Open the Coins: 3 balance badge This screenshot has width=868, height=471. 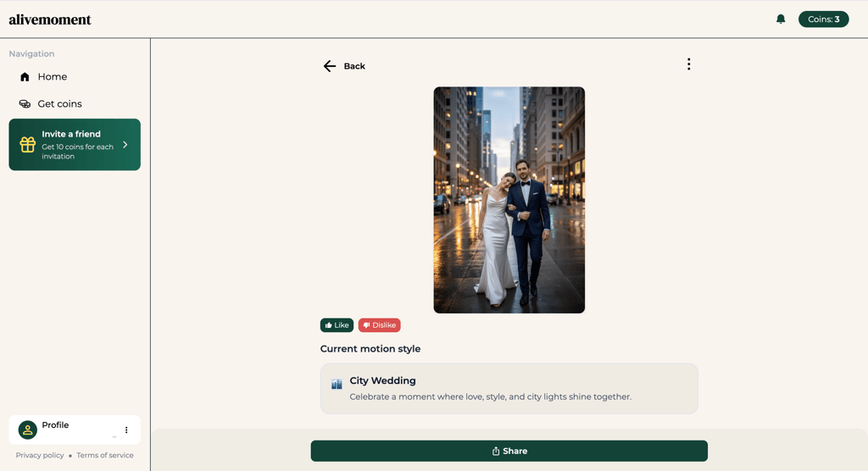point(823,19)
